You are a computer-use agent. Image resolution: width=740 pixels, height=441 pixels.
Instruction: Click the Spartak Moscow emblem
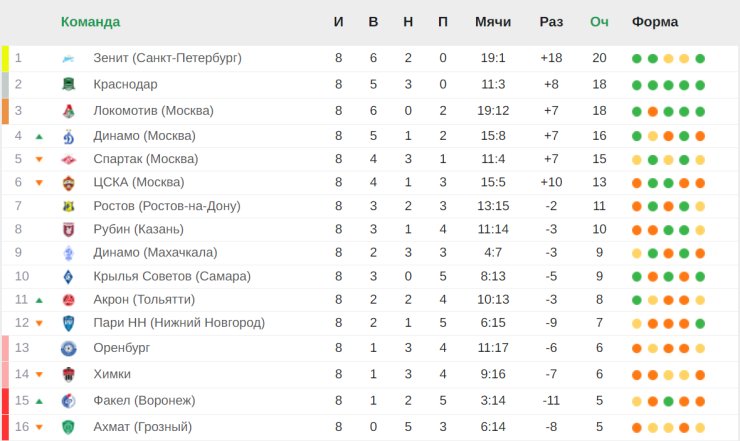pos(68,160)
